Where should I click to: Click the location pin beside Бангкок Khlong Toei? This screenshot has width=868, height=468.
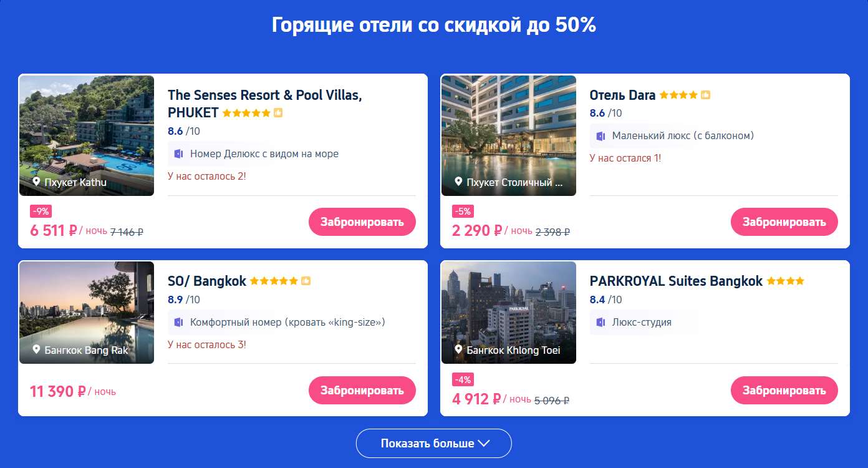click(x=458, y=349)
